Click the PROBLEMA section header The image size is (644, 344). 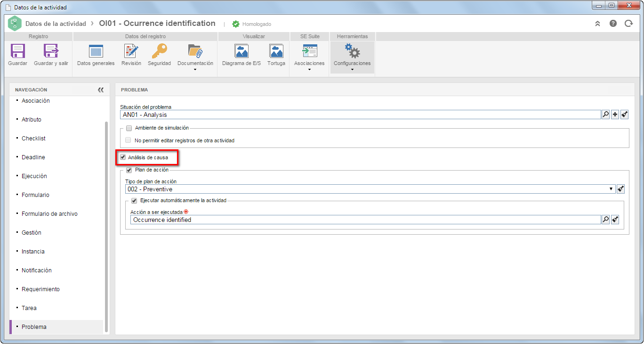[134, 90]
